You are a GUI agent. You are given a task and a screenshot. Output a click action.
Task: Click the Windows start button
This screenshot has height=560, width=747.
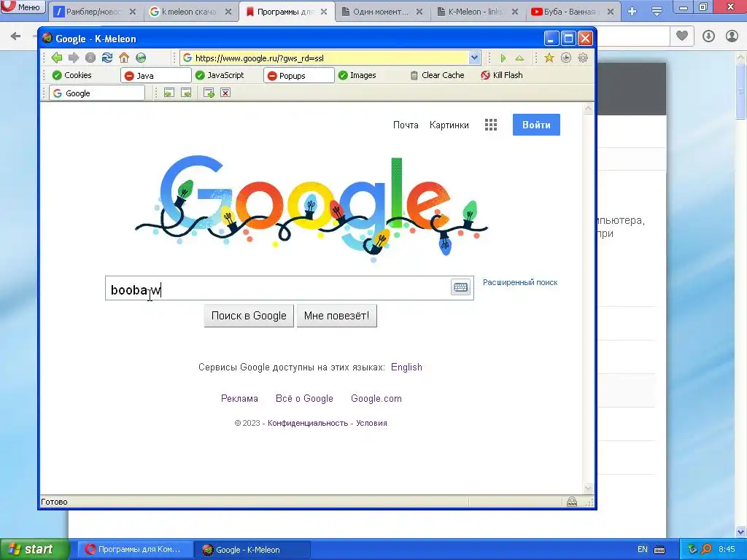tap(34, 549)
